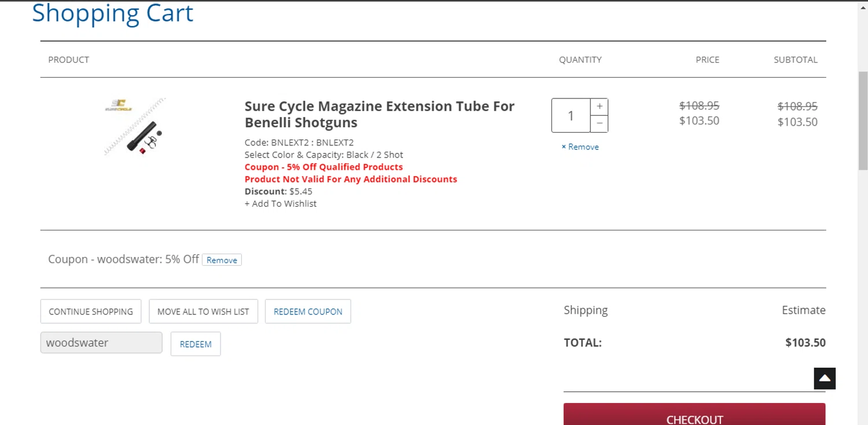Click the Shopping Cart page heading
The height and width of the screenshot is (425, 868).
tap(113, 13)
